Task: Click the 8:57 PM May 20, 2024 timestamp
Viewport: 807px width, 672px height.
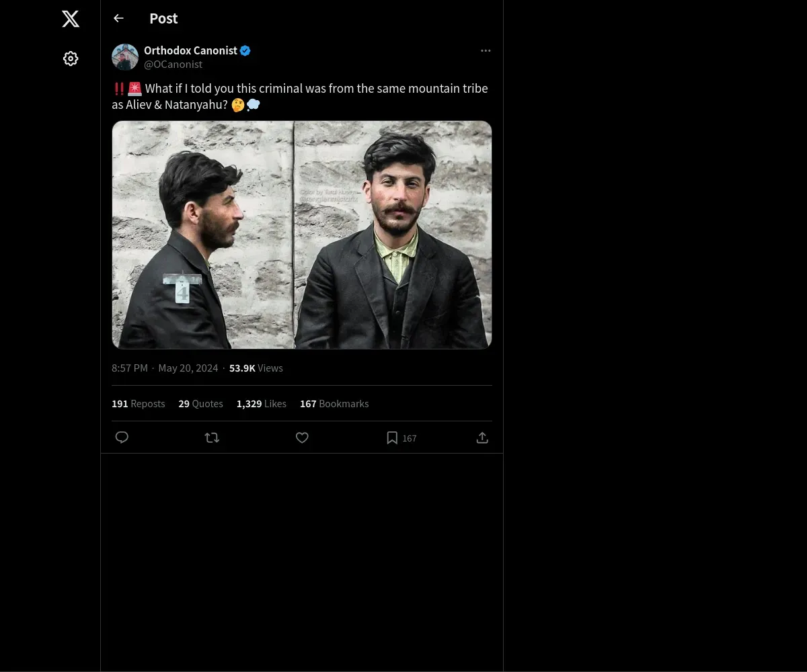Action: [x=165, y=368]
